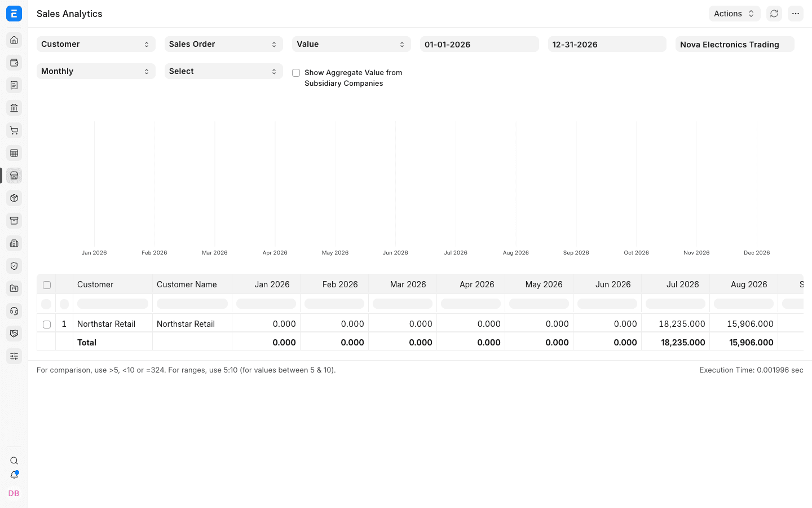
Task: Open the Customer tree type dropdown
Action: 96,44
